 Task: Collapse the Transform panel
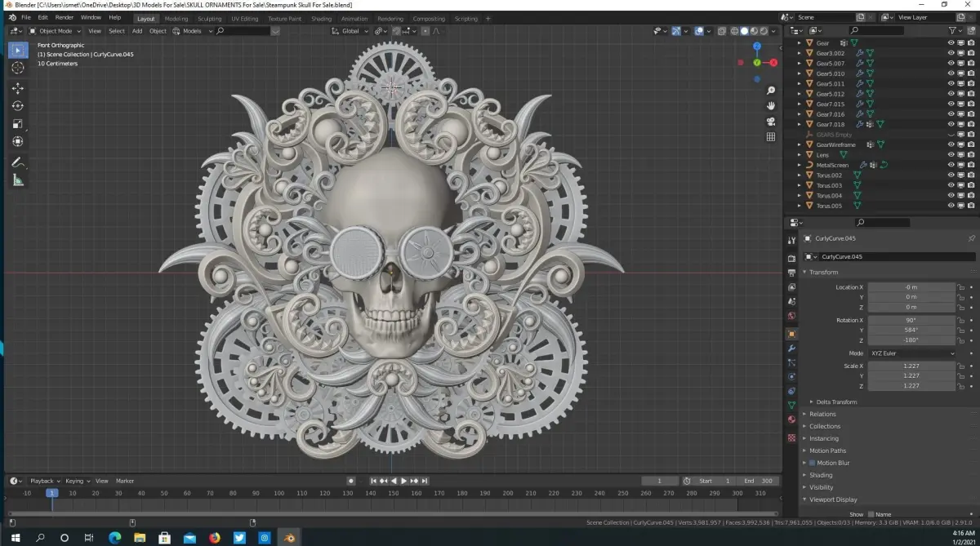pos(822,272)
